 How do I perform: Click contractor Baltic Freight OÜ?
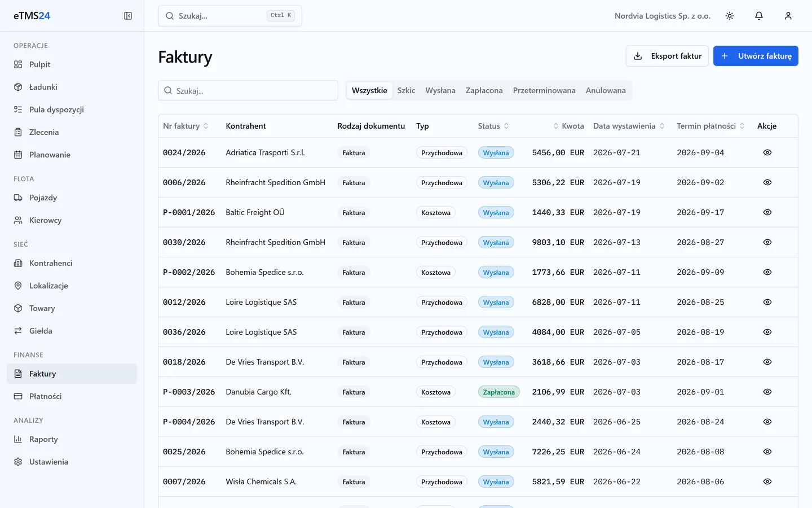[255, 212]
